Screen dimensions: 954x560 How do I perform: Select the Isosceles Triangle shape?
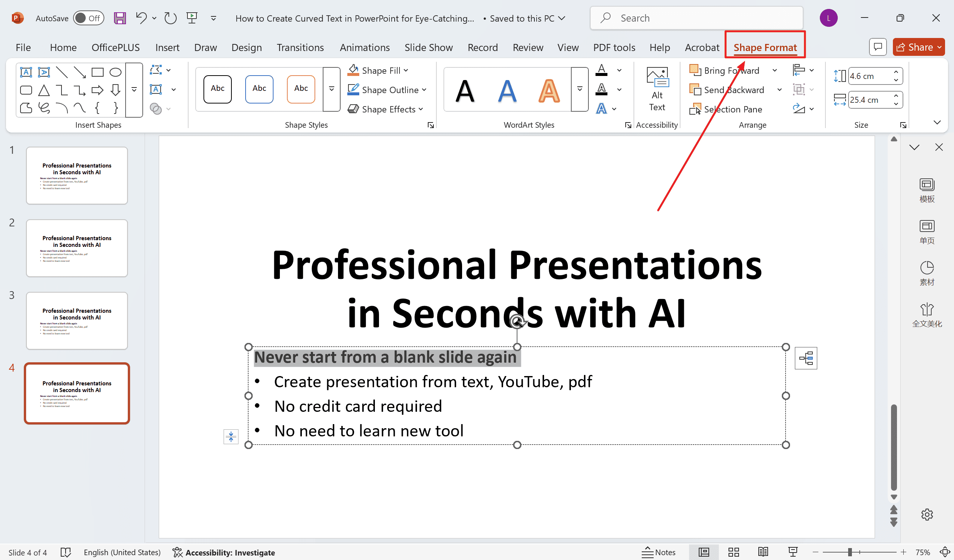[44, 90]
